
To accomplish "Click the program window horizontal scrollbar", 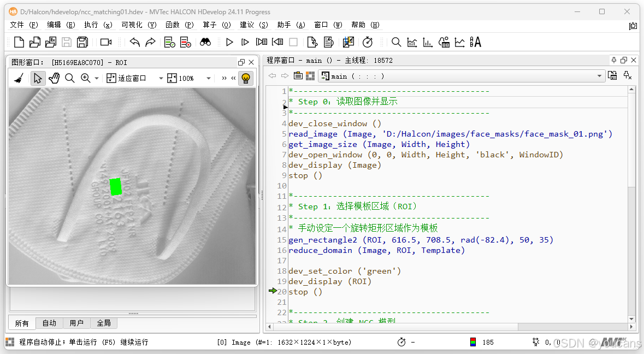I will click(x=450, y=327).
